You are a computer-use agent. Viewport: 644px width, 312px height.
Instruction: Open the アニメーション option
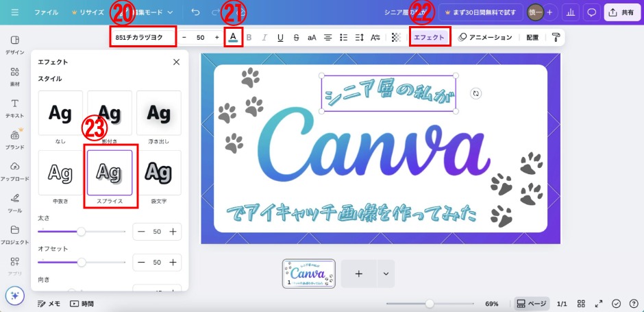click(486, 38)
